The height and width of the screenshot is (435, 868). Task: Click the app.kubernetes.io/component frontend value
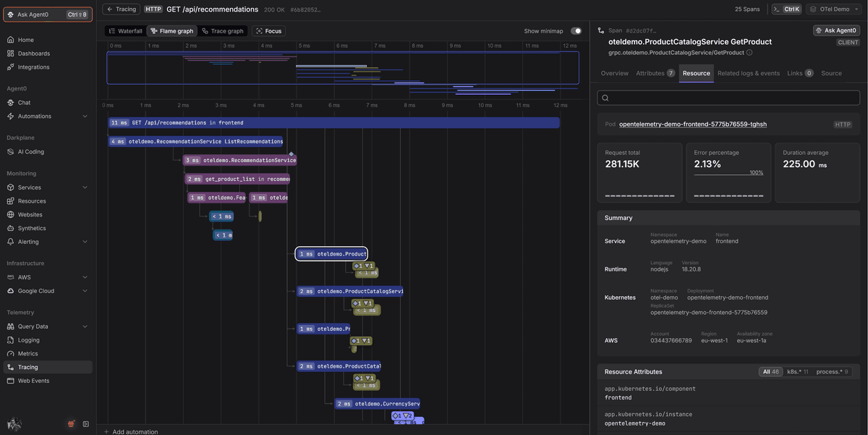618,397
